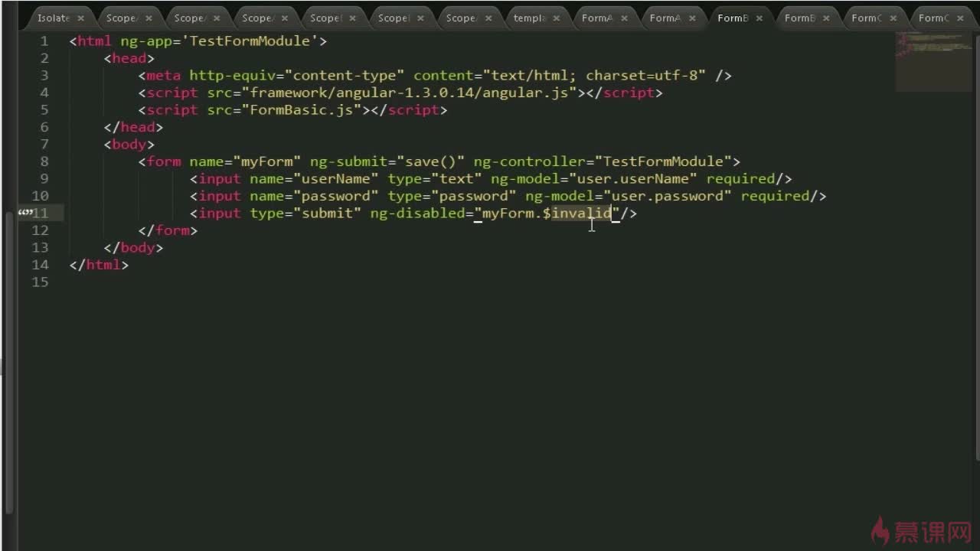The image size is (980, 551).
Task: Click the opening head tag on line 2
Action: click(129, 58)
